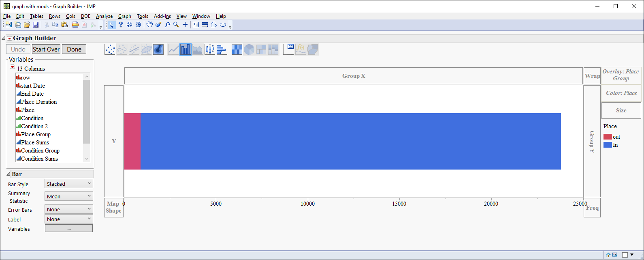Collapse the Graph Builder outline triangle
This screenshot has width=644, height=260.
click(x=4, y=38)
